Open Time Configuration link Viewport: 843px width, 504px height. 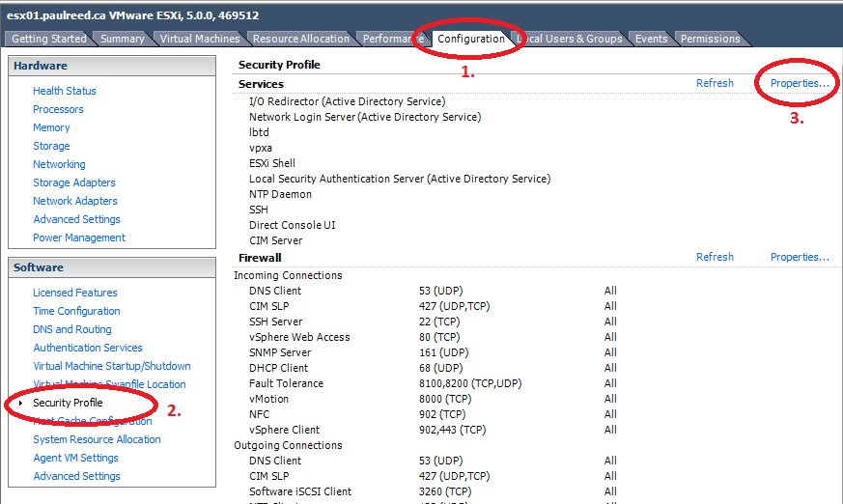click(76, 311)
